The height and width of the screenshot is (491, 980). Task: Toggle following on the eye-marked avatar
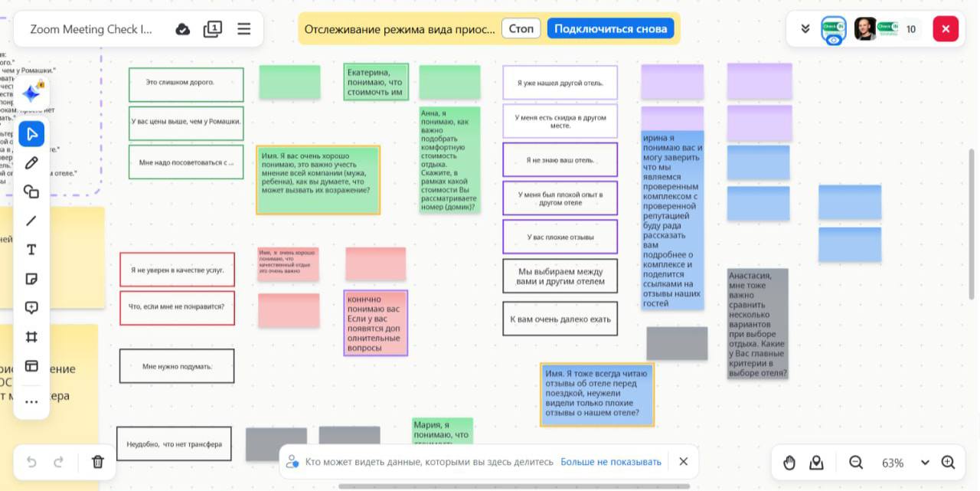pos(833,30)
